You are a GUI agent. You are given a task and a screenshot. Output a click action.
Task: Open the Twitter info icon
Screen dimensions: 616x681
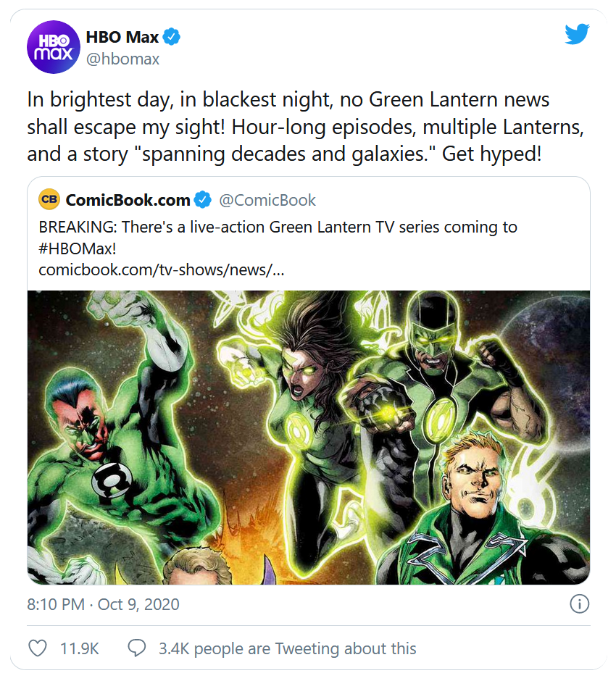pyautogui.click(x=579, y=603)
